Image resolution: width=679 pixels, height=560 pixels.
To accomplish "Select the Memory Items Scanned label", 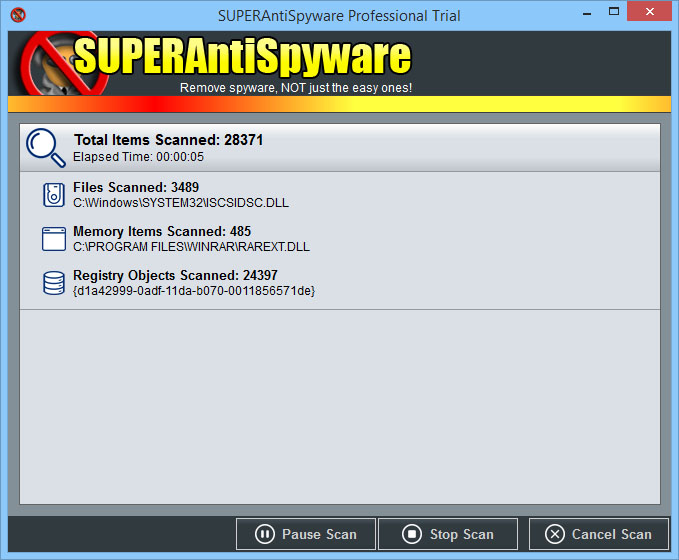I will click(x=162, y=231).
